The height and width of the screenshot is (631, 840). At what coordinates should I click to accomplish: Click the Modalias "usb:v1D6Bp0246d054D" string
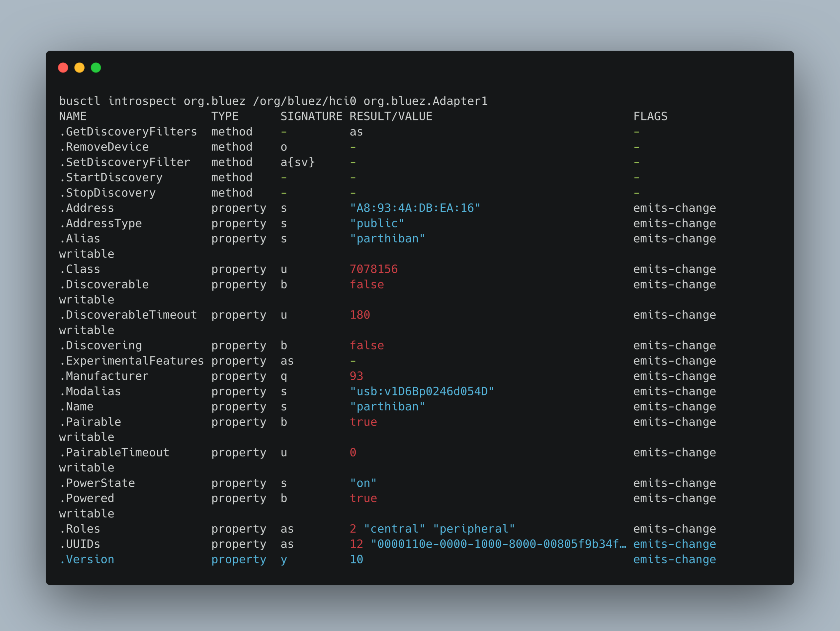(x=422, y=391)
